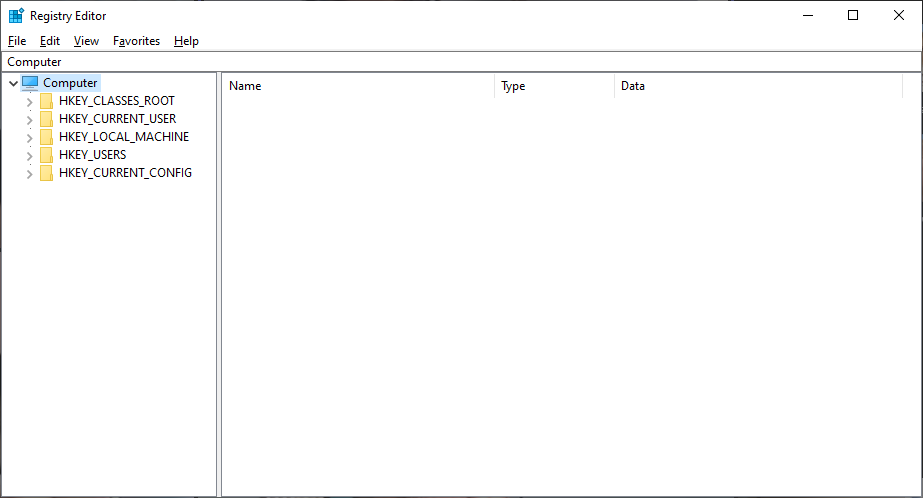Open the Favorites menu
This screenshot has width=923, height=498.
(x=137, y=41)
